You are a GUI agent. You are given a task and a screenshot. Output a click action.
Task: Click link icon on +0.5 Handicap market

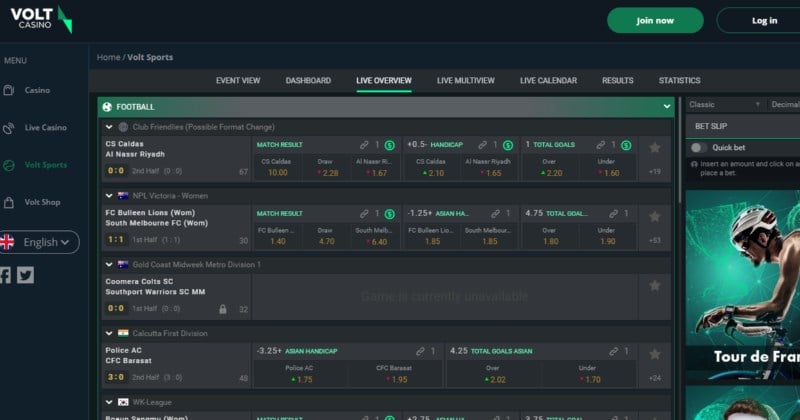point(482,145)
